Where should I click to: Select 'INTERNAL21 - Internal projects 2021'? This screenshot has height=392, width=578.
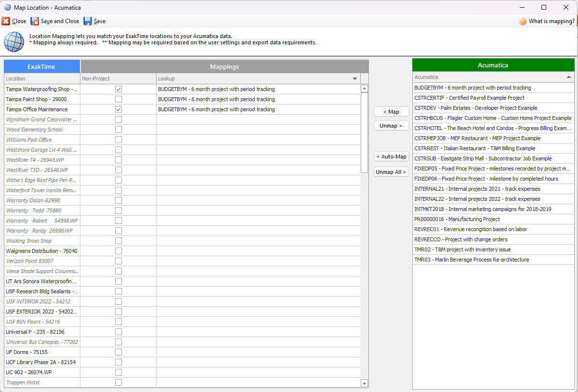coord(493,189)
